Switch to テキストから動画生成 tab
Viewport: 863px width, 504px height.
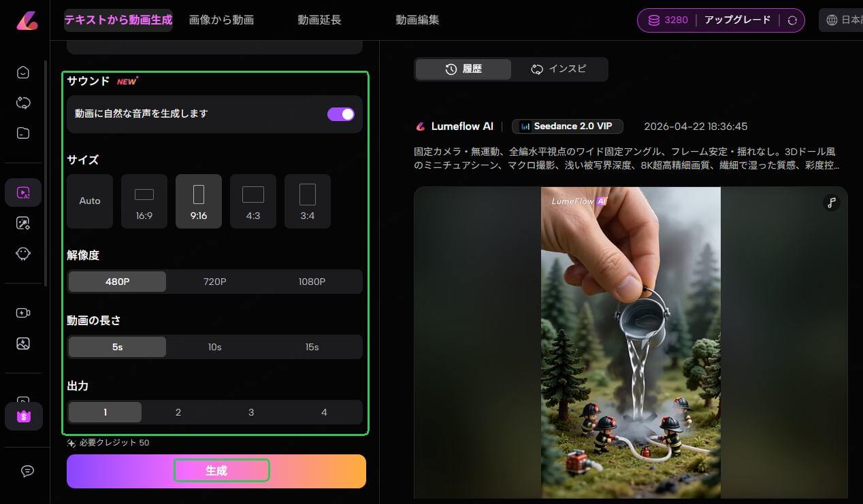click(x=118, y=20)
